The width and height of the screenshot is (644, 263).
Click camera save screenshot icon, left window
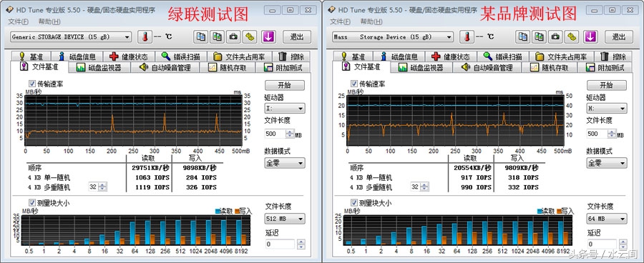coord(233,37)
